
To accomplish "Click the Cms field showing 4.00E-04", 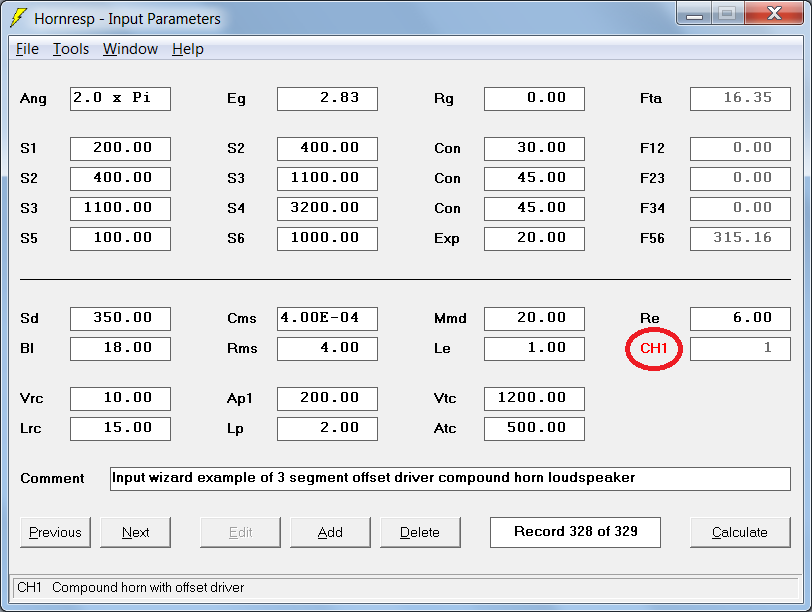I will coord(327,319).
